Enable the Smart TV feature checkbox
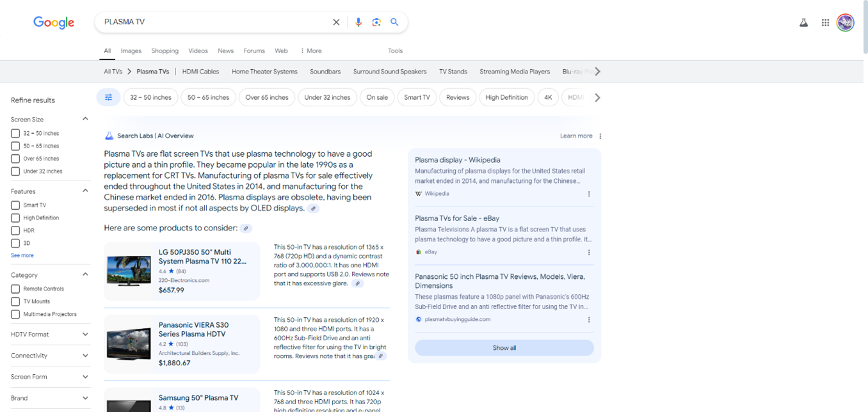 (x=16, y=205)
